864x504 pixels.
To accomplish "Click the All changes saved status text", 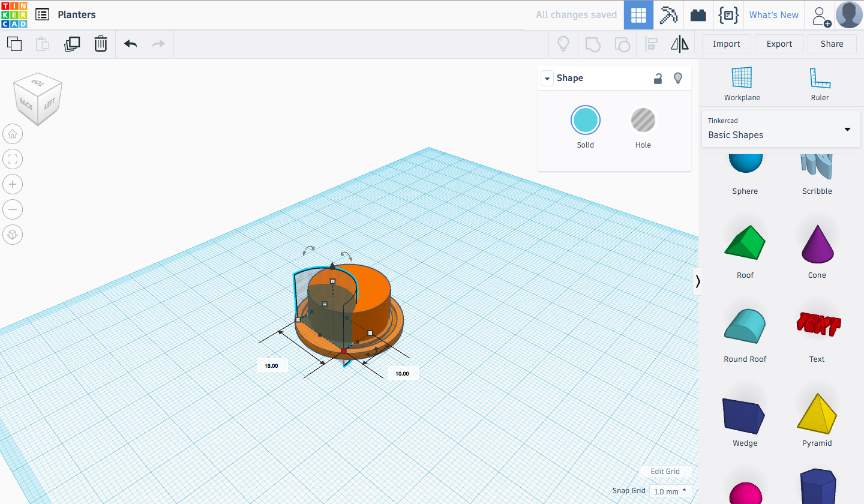I will [x=576, y=15].
